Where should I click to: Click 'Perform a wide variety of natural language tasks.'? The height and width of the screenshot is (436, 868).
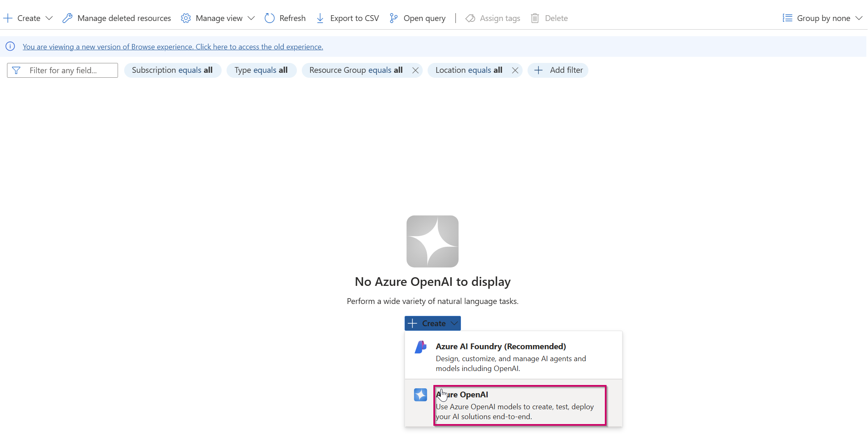tap(433, 301)
